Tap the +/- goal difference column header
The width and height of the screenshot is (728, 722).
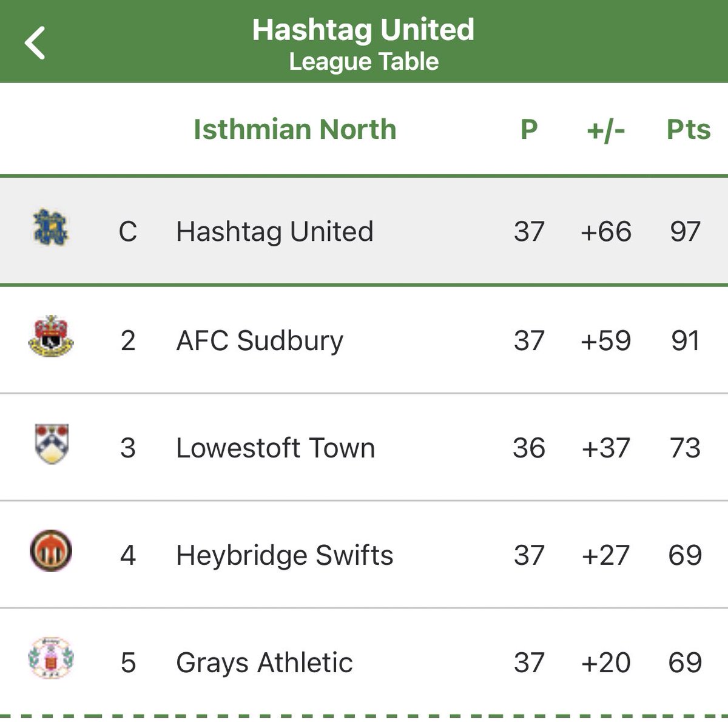pos(605,130)
